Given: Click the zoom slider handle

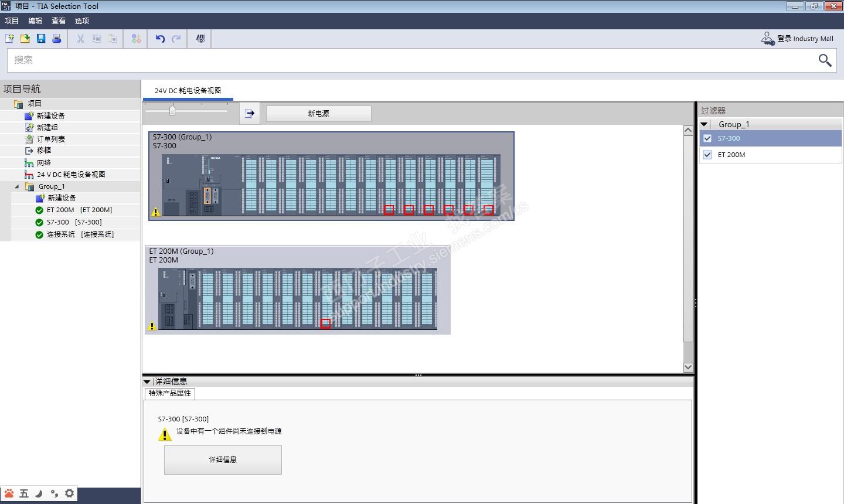Looking at the screenshot, I should (x=172, y=111).
